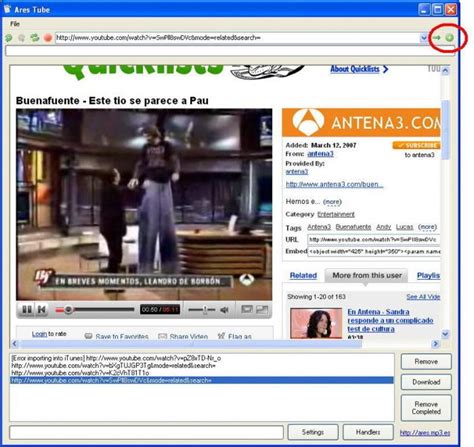
Task: Click the bottom status input field
Action: [x=146, y=433]
